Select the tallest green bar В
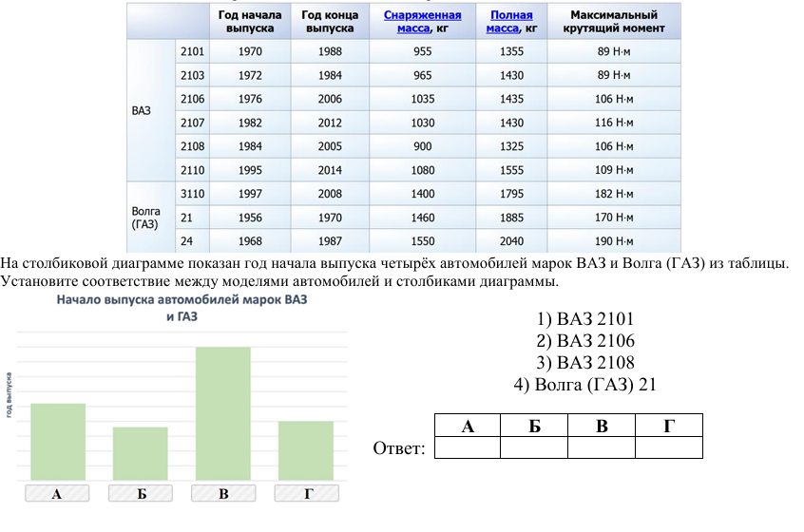804x532 pixels. [x=222, y=413]
